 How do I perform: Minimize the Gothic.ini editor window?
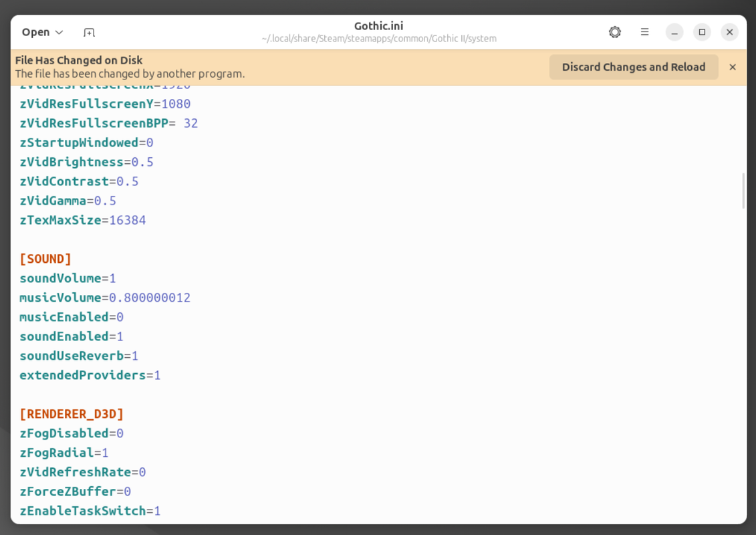[674, 32]
